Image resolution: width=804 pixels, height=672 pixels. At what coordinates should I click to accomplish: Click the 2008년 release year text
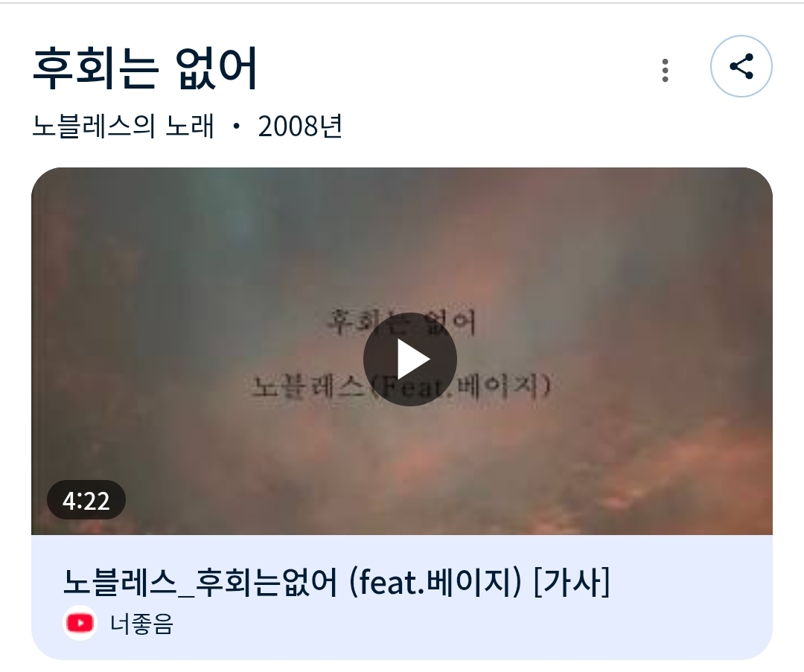(x=300, y=126)
